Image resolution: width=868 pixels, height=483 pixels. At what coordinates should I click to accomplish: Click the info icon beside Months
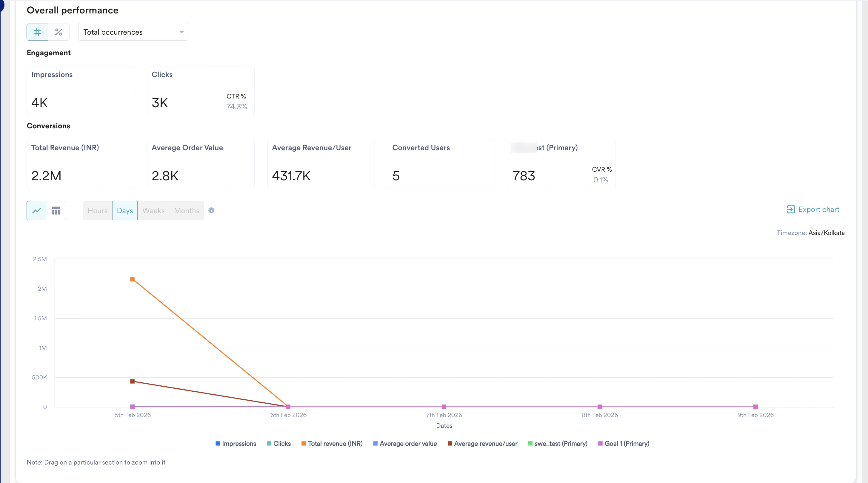(211, 210)
